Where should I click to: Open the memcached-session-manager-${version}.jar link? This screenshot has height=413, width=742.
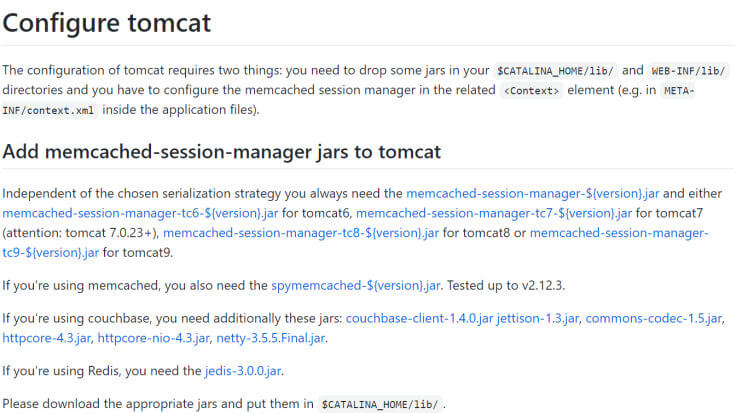click(x=532, y=193)
